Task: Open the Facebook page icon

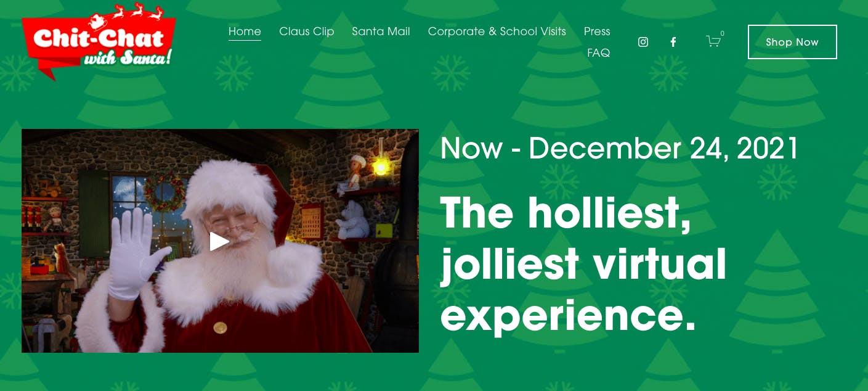Action: coord(673,42)
